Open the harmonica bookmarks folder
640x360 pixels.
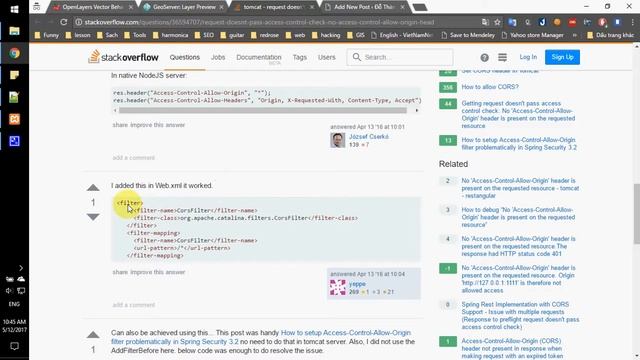pyautogui.click(x=171, y=36)
